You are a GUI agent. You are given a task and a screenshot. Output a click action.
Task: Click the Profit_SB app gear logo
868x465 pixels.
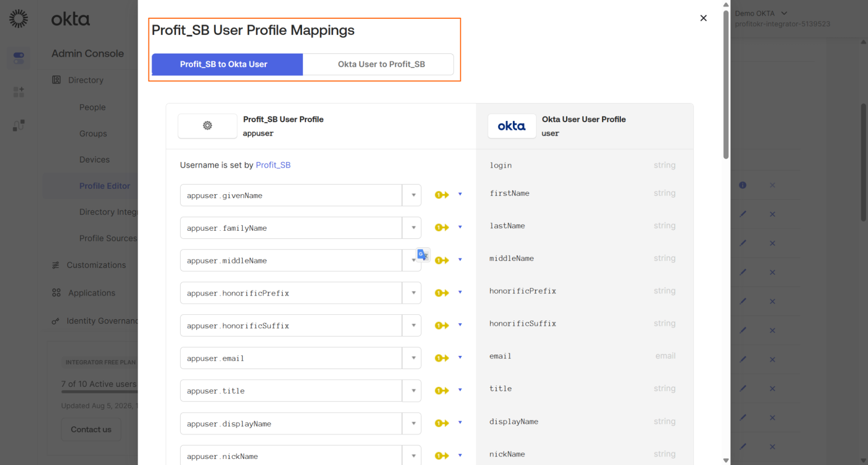pyautogui.click(x=208, y=126)
